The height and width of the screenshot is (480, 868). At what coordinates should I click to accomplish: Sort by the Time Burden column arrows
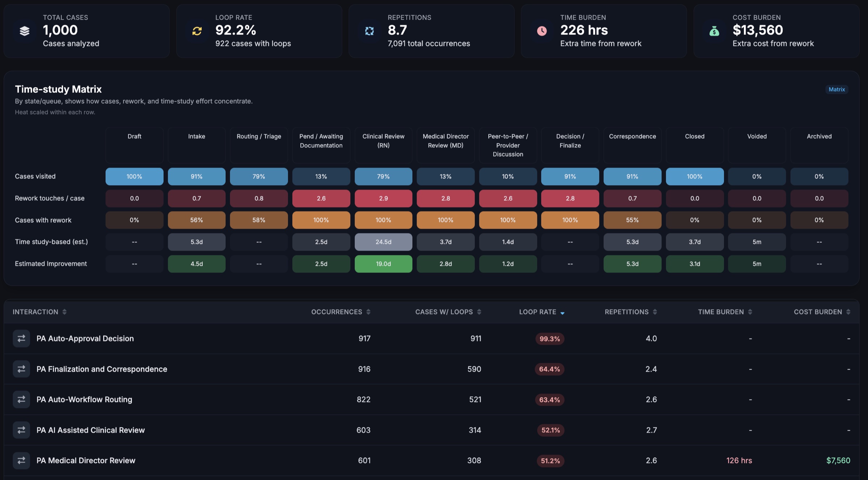tap(750, 312)
